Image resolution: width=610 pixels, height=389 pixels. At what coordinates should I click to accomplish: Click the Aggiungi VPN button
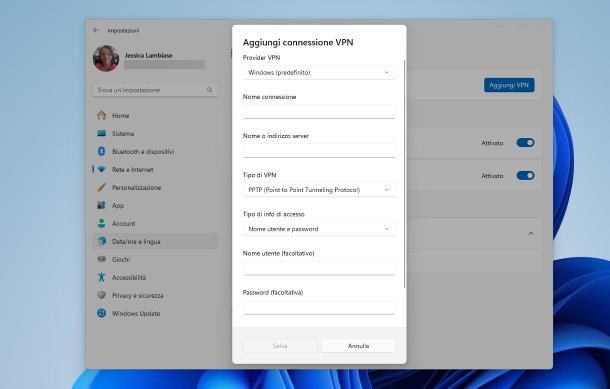pos(509,85)
